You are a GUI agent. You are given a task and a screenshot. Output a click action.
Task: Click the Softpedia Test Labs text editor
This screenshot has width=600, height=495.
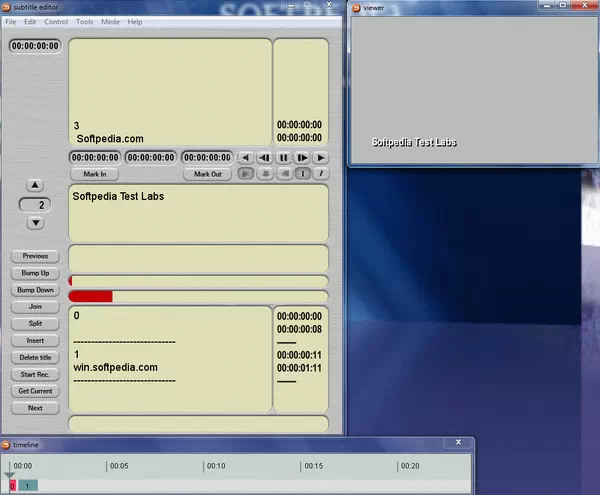(x=198, y=213)
